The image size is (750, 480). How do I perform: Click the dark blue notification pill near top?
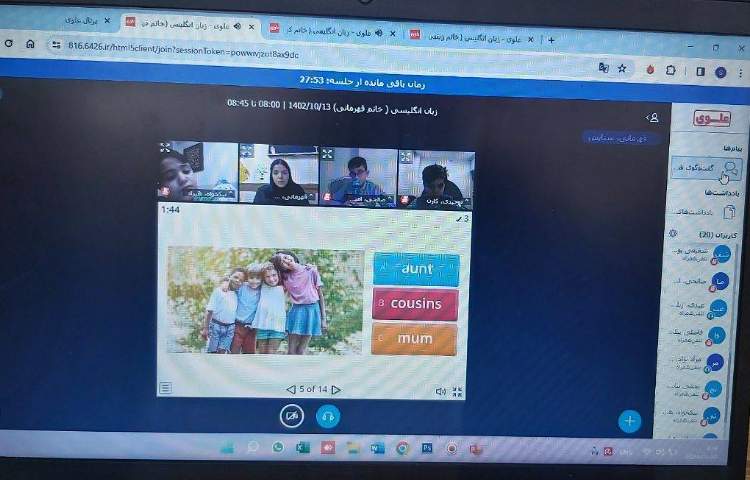[x=621, y=138]
